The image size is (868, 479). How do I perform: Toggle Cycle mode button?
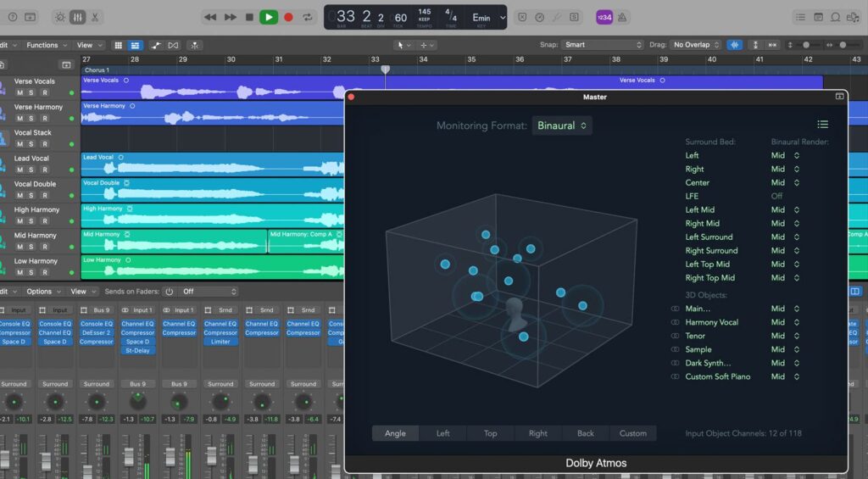click(x=307, y=17)
